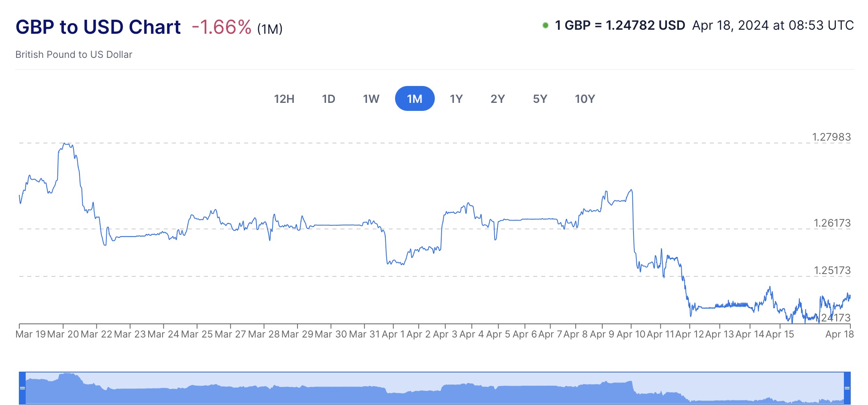Image resolution: width=868 pixels, height=405 pixels.
Task: Click the green live status dot
Action: click(545, 25)
